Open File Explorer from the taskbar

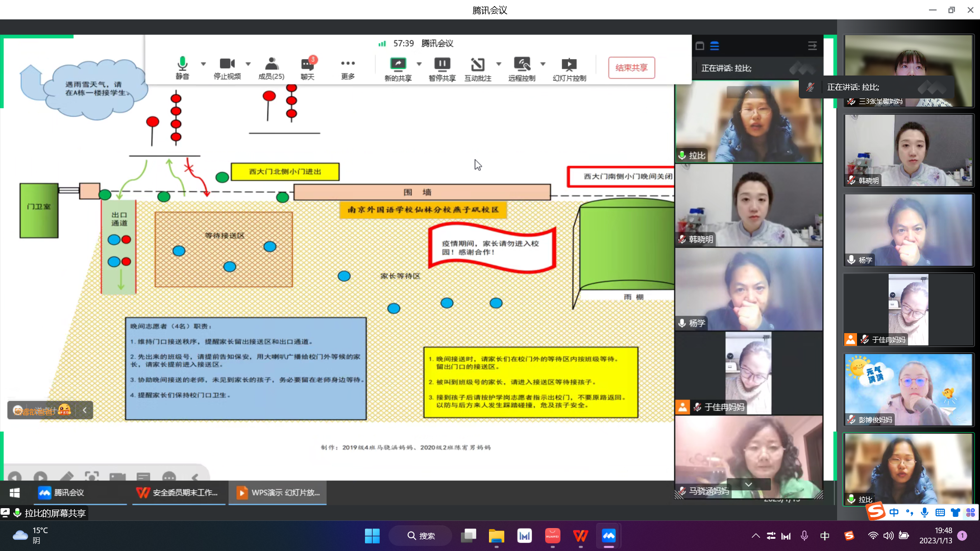click(x=496, y=536)
